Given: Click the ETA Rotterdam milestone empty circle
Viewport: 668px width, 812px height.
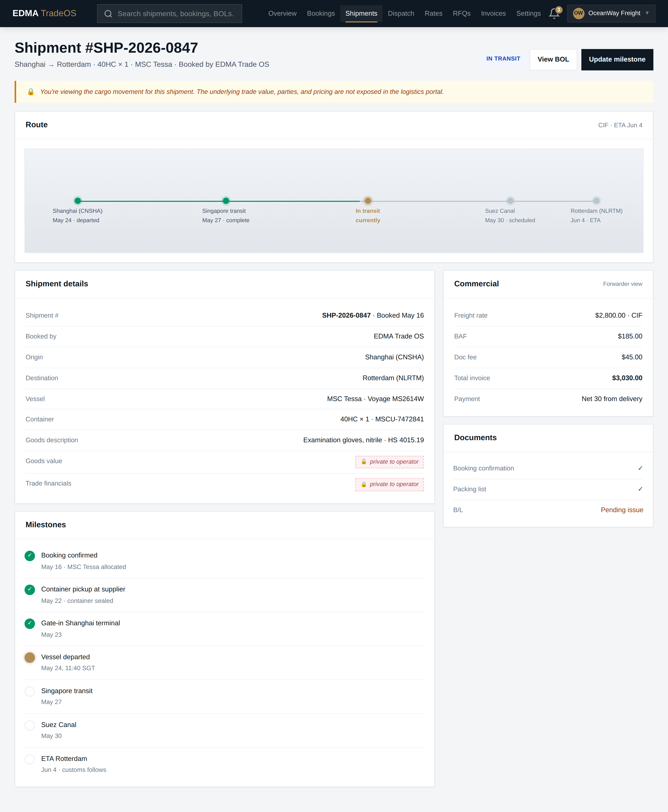Looking at the screenshot, I should click(30, 759).
